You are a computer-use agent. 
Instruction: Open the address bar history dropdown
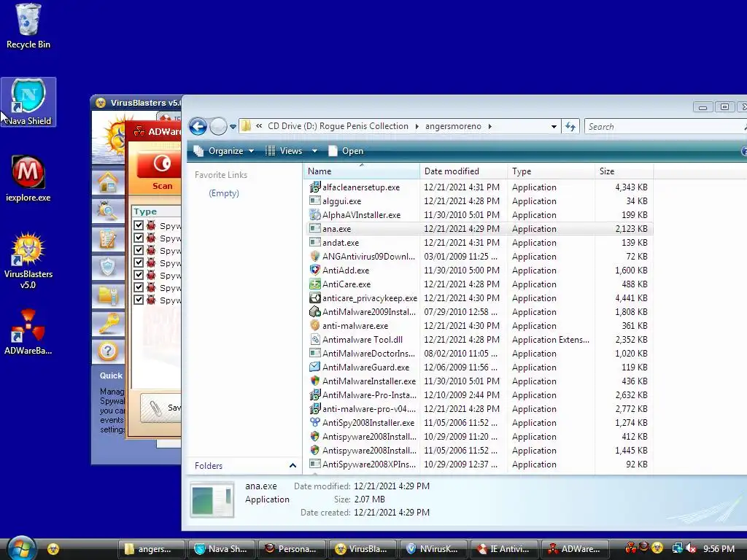[554, 127]
